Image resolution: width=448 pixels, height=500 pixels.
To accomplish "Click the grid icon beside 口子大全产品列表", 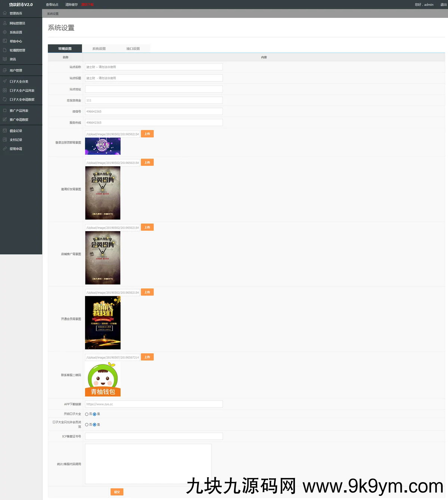I will tap(5, 90).
